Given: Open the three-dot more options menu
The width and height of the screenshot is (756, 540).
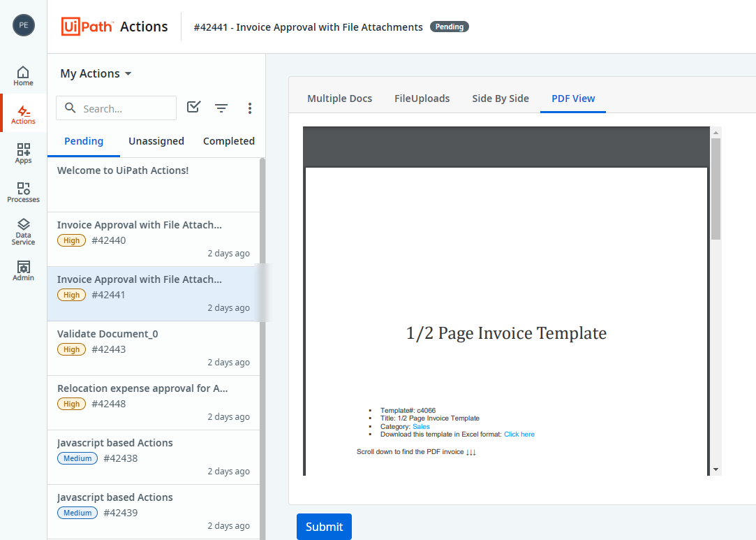Looking at the screenshot, I should 250,108.
